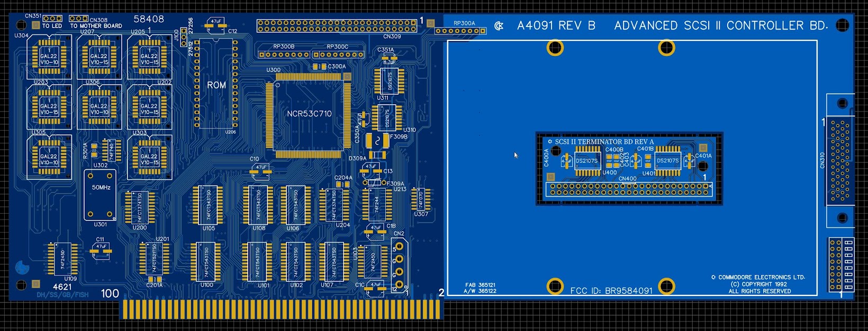868x331 pixels.
Task: Select the 74FCT543TSO chip U102
Action: (x=295, y=262)
